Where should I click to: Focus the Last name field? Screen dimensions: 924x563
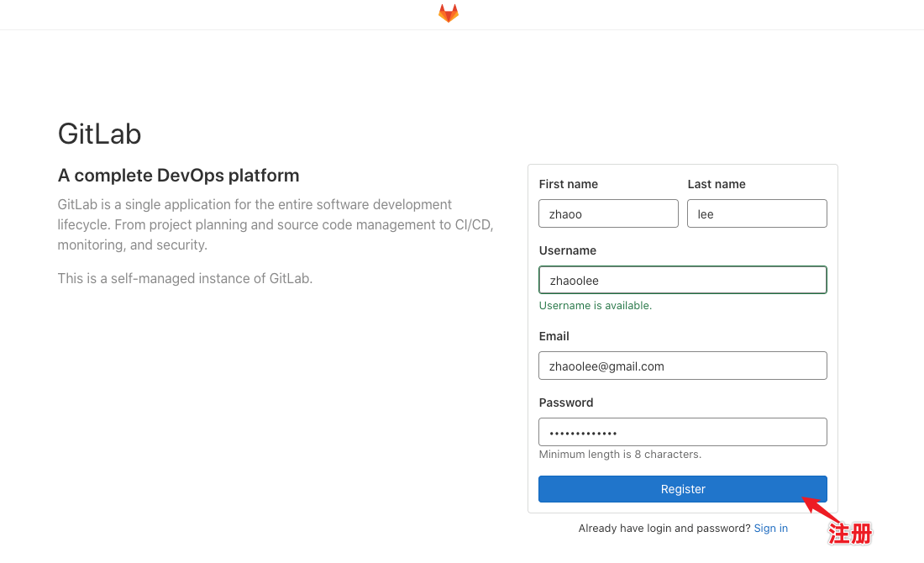point(757,213)
